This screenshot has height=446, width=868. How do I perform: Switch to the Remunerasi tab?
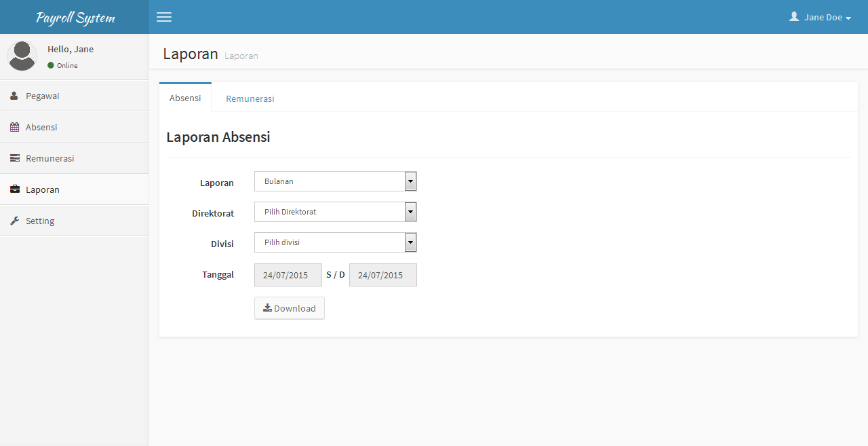tap(250, 98)
